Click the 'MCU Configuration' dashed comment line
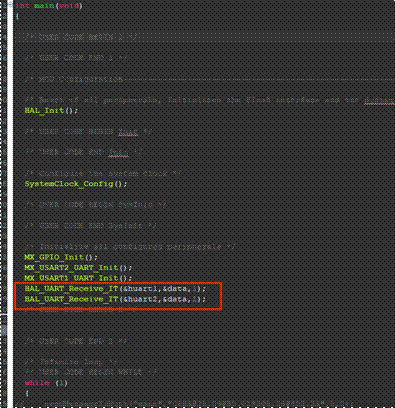The height and width of the screenshot is (408, 395). [209, 79]
